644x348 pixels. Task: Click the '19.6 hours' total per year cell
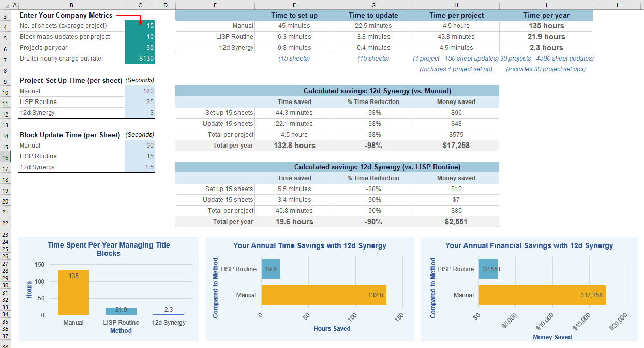click(x=294, y=222)
